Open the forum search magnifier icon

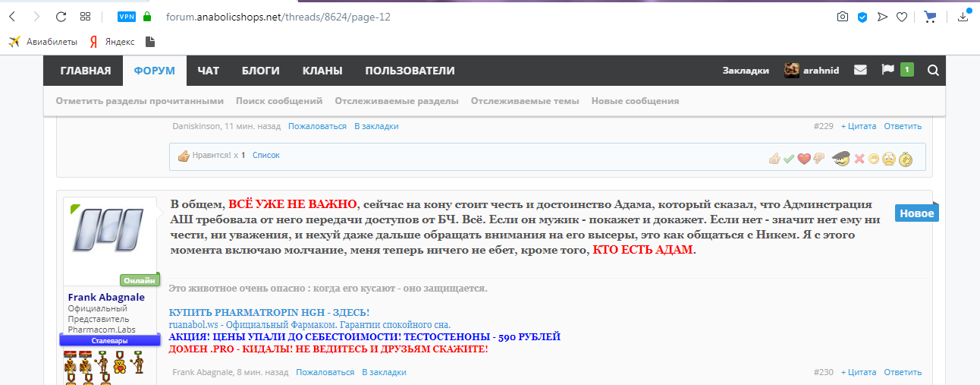click(933, 71)
